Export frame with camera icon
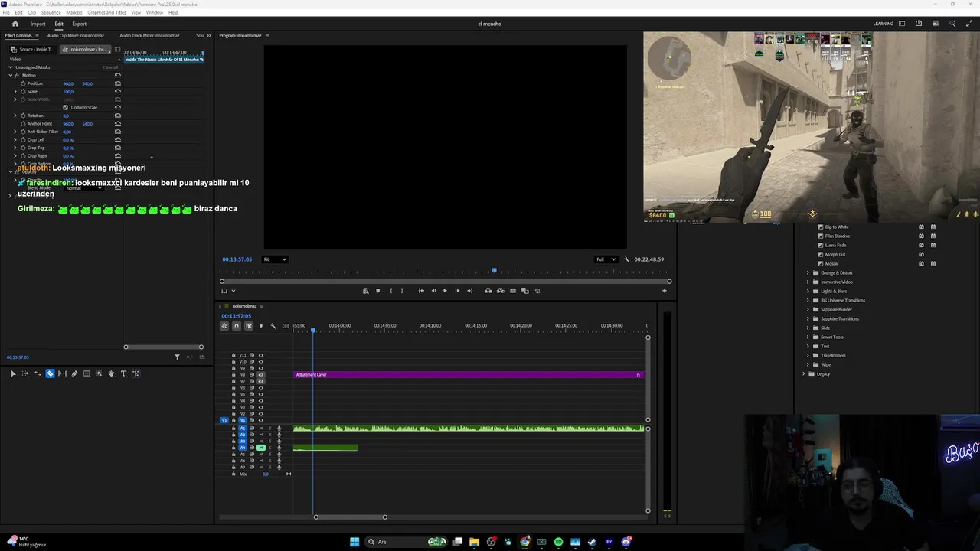 point(513,291)
